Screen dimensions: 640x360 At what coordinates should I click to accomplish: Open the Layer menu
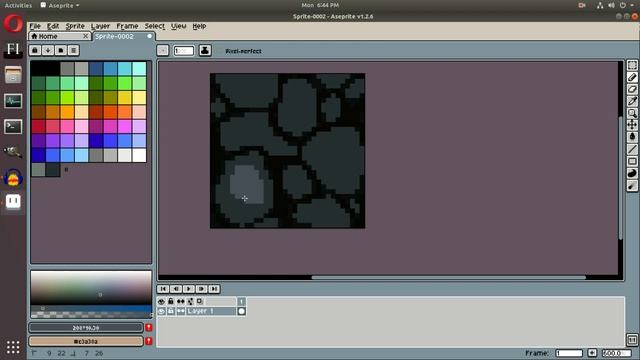100,26
